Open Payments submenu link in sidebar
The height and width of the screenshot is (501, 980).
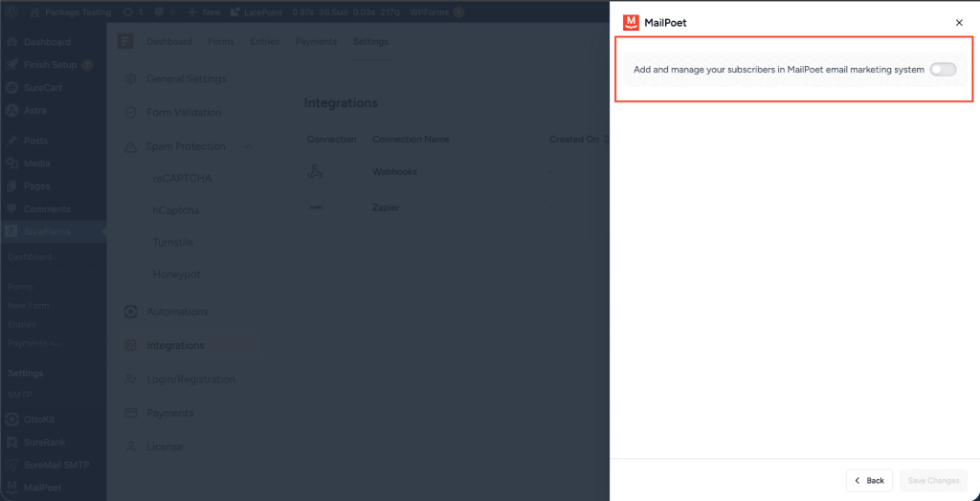point(28,343)
